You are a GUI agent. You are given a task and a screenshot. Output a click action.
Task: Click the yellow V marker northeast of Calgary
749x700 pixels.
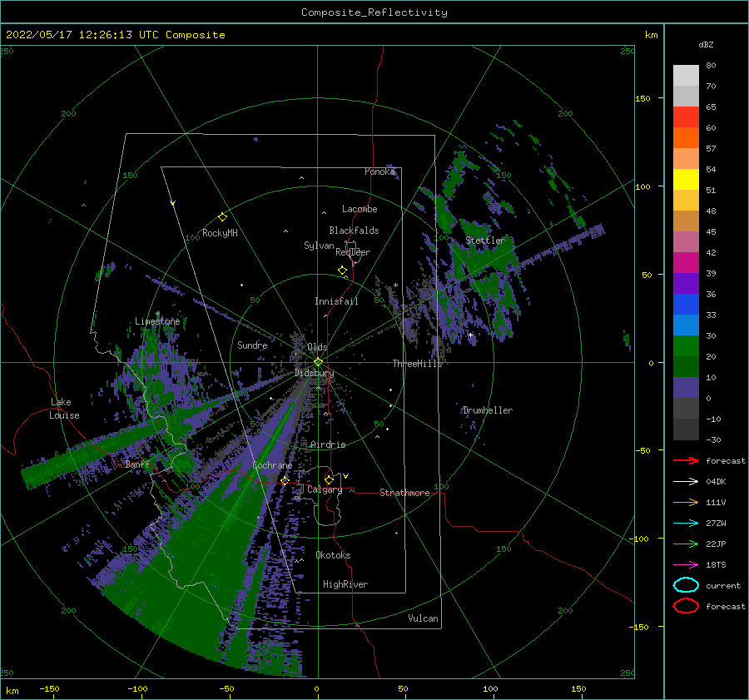346,476
